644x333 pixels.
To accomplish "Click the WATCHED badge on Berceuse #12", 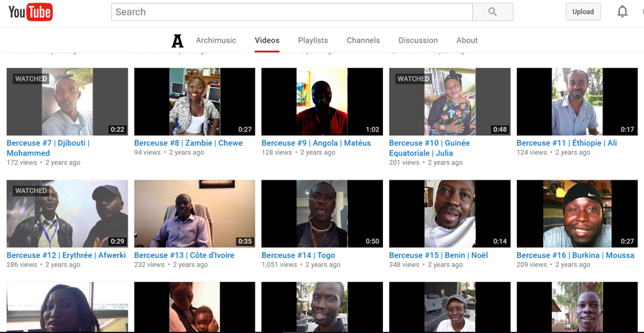I will point(31,191).
